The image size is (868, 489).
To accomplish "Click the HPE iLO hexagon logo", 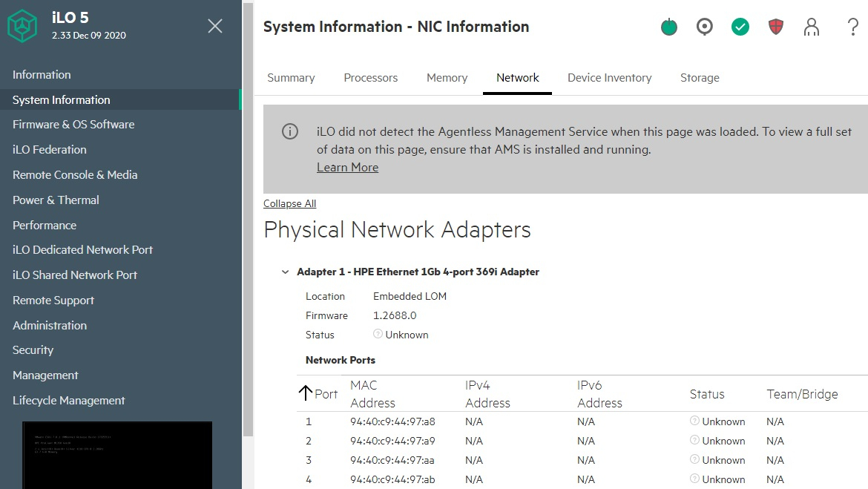I will point(22,24).
